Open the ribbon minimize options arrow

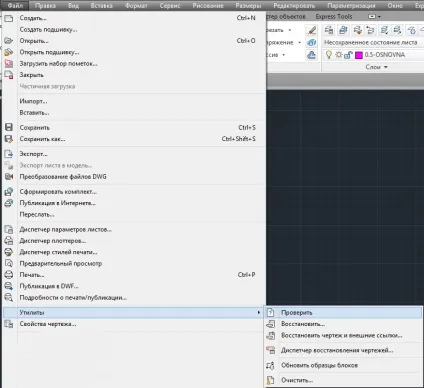coord(379,16)
